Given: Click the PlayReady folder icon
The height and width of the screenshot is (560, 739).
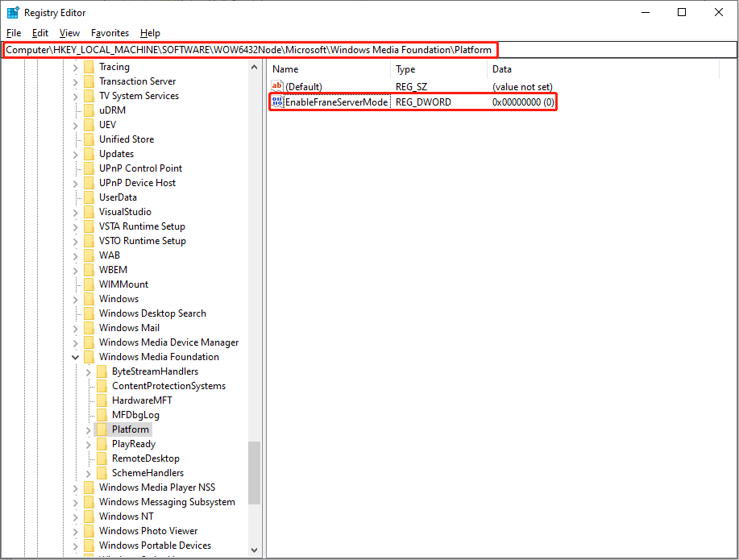Looking at the screenshot, I should (x=102, y=444).
